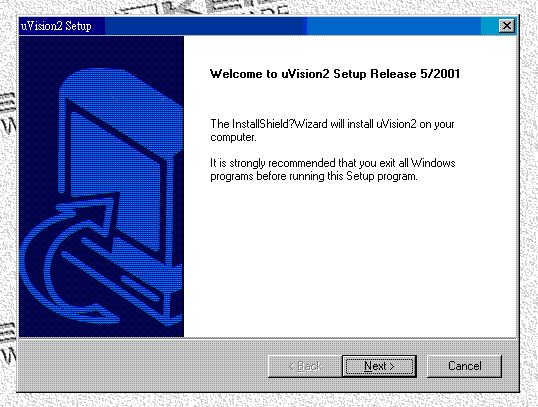538x407 pixels.
Task: Click the InstallShield Wizard install paragraph
Action: [332, 130]
